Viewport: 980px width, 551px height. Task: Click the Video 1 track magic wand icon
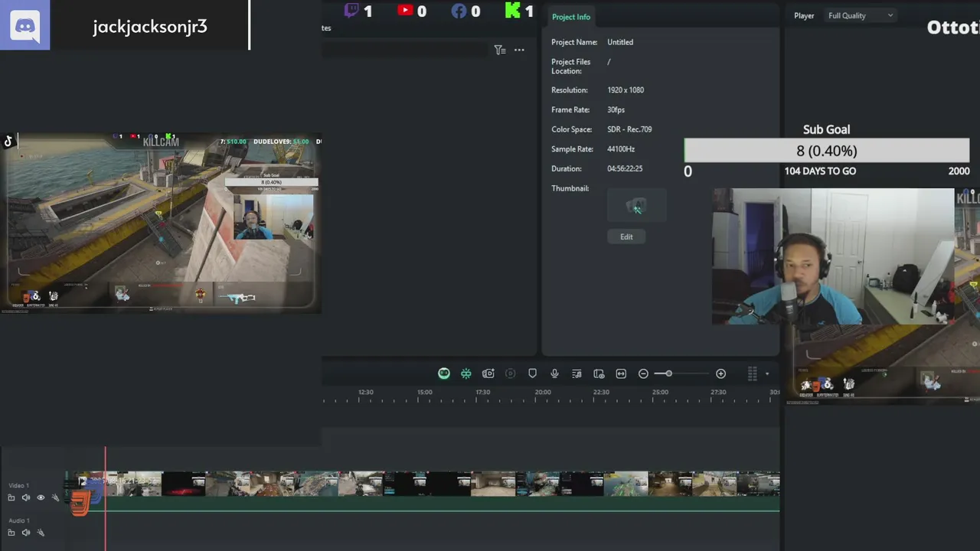point(55,497)
